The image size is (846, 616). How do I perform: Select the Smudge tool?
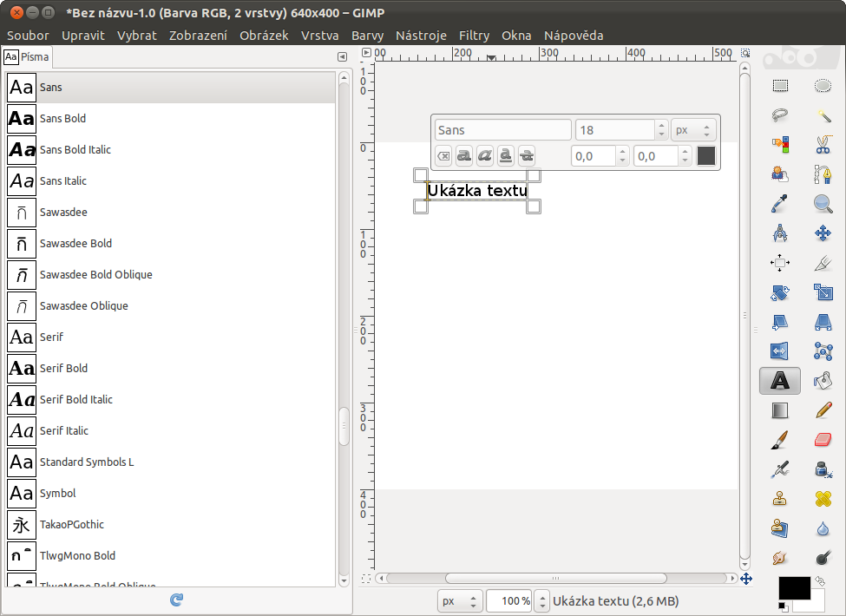tap(780, 558)
